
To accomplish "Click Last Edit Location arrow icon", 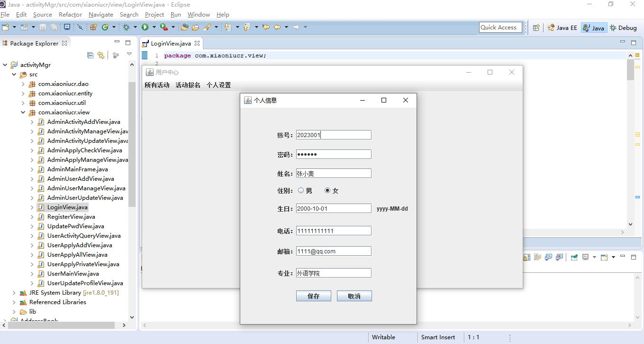I will 266,27.
